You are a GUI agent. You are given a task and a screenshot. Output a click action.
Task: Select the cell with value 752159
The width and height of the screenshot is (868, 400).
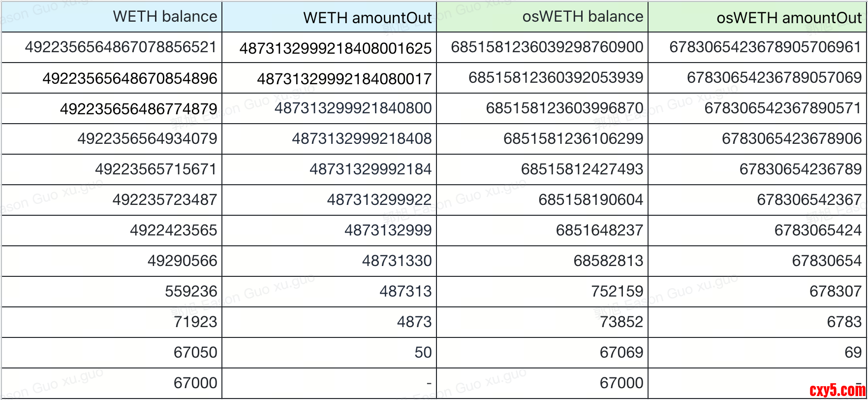pyautogui.click(x=617, y=291)
